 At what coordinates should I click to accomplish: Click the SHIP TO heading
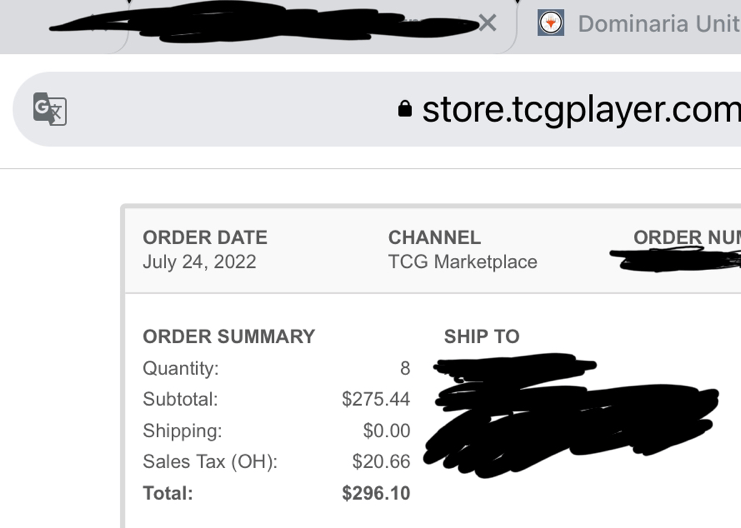click(482, 337)
